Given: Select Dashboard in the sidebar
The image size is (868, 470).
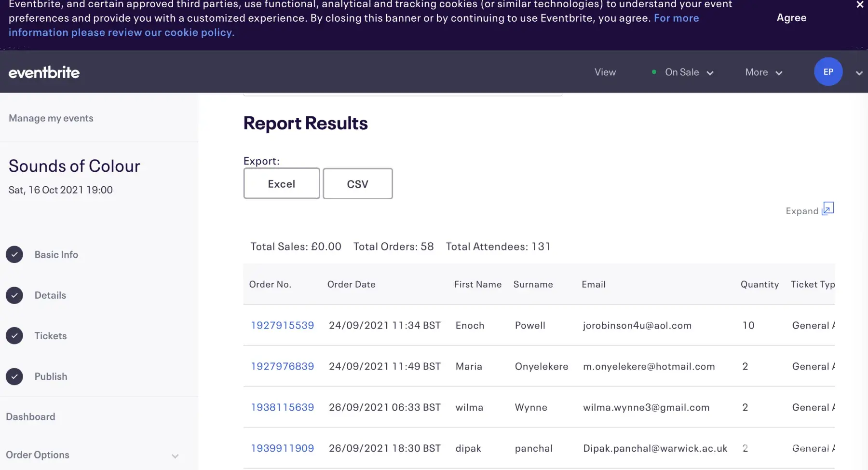Looking at the screenshot, I should (30, 416).
